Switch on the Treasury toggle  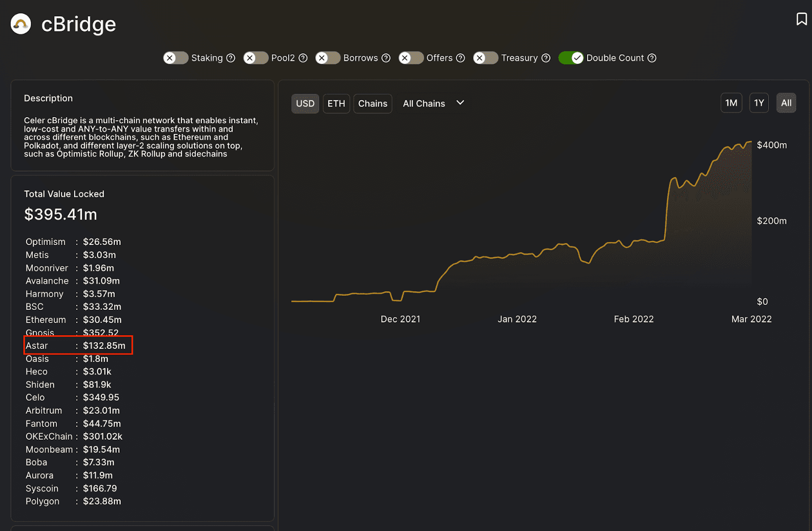[x=486, y=58]
